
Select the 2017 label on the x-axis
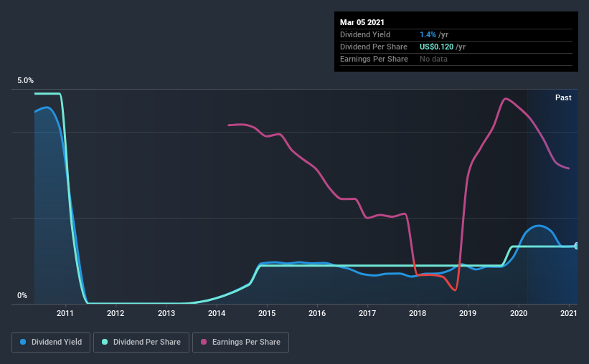pyautogui.click(x=367, y=313)
